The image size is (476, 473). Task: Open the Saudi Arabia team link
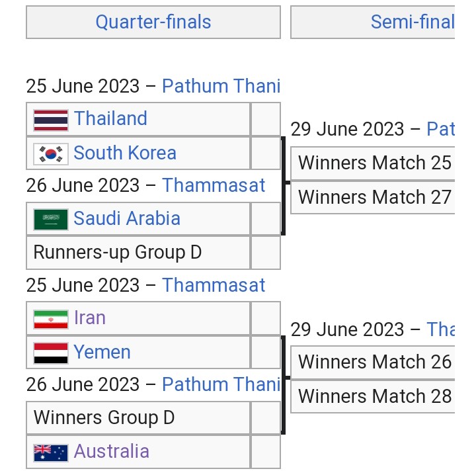[127, 218]
